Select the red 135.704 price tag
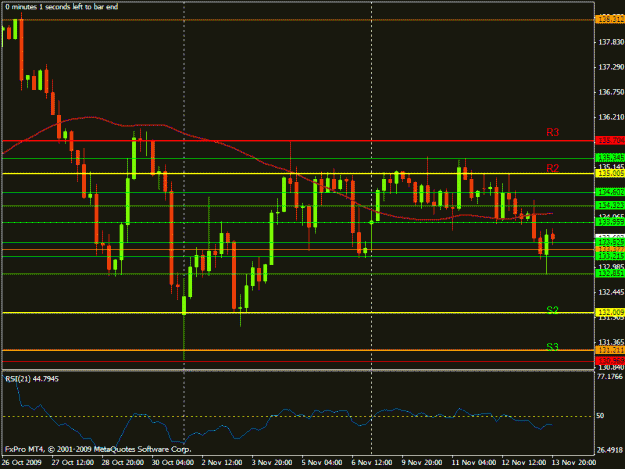Screen dimensions: 625x469 click(610, 141)
